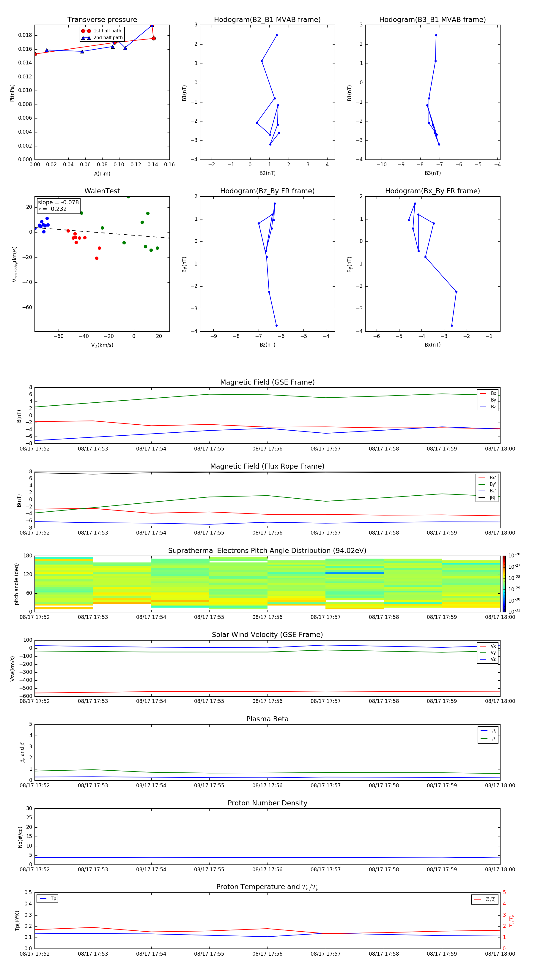Click the A(T·m) x-axis label under pressure plot

[102, 173]
